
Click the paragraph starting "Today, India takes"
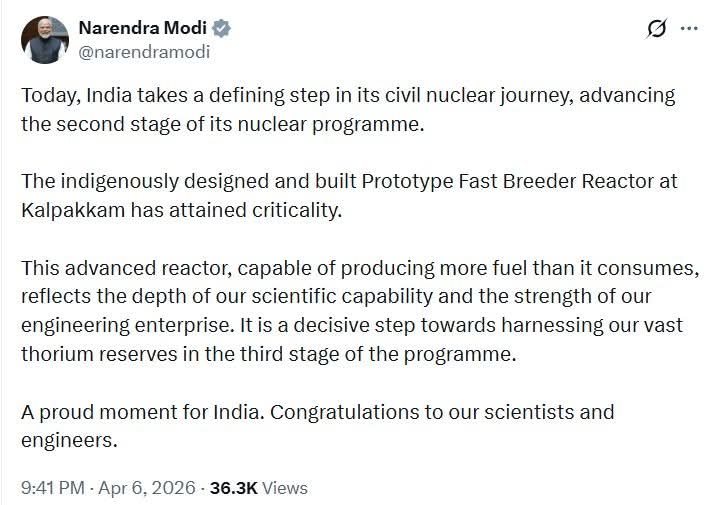click(347, 96)
